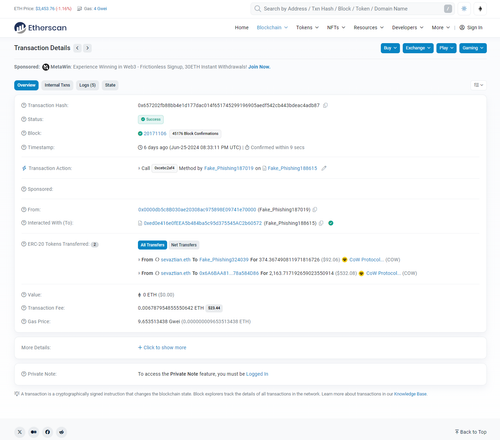Click Sign In link

(471, 28)
